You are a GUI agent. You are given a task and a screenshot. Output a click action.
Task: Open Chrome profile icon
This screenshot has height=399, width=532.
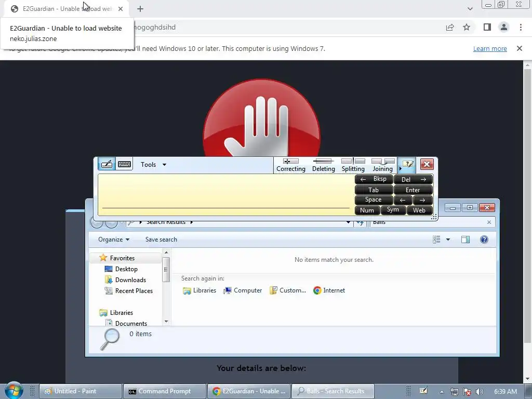click(504, 27)
